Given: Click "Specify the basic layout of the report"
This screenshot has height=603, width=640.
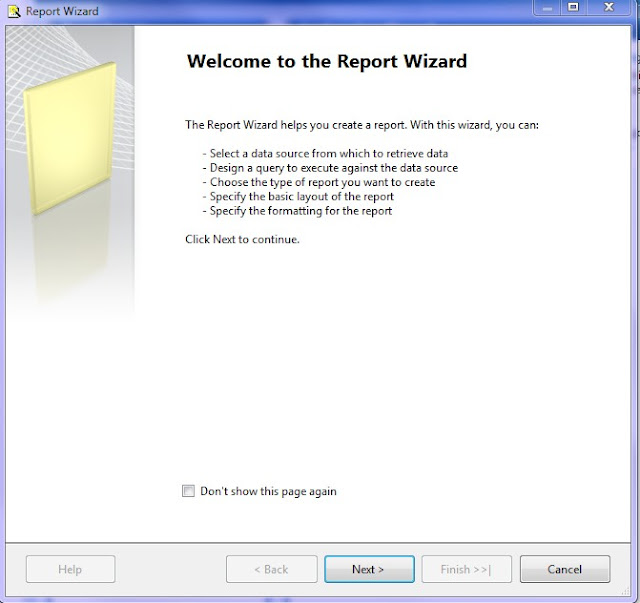Looking at the screenshot, I should tap(298, 196).
